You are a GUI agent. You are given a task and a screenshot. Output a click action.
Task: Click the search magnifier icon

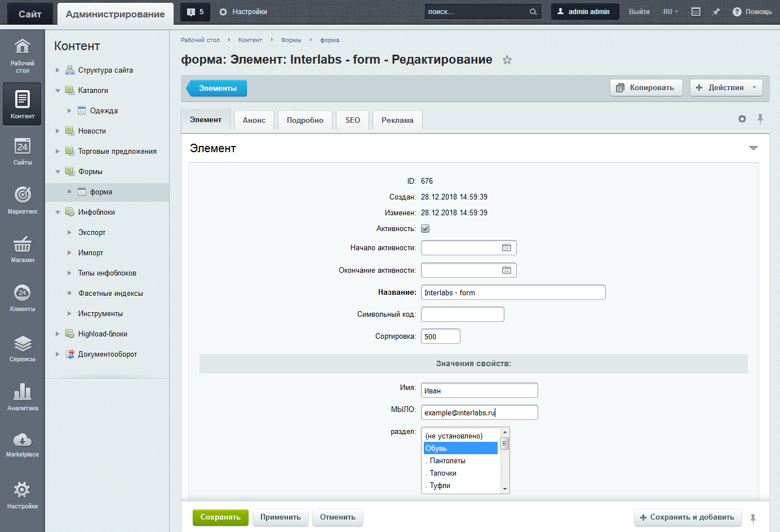pos(533,12)
